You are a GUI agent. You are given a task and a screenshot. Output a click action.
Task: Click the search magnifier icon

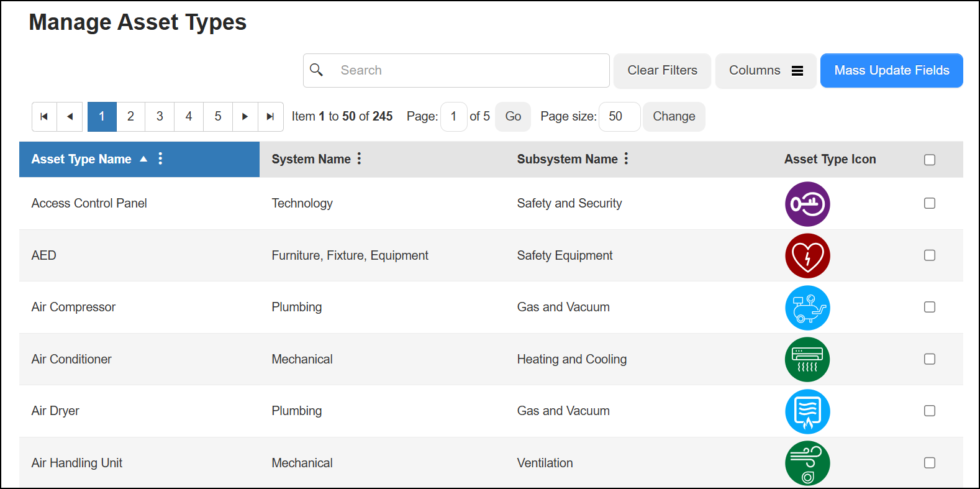[316, 70]
